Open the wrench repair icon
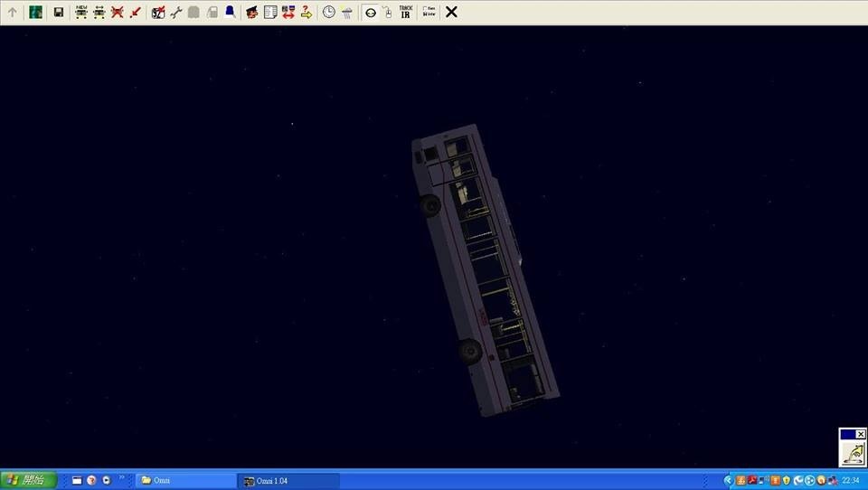Image resolution: width=868 pixels, height=490 pixels. (x=176, y=12)
